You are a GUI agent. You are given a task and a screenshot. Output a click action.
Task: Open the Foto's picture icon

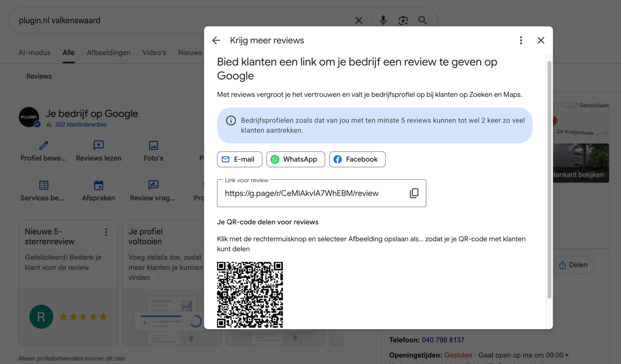coord(153,145)
